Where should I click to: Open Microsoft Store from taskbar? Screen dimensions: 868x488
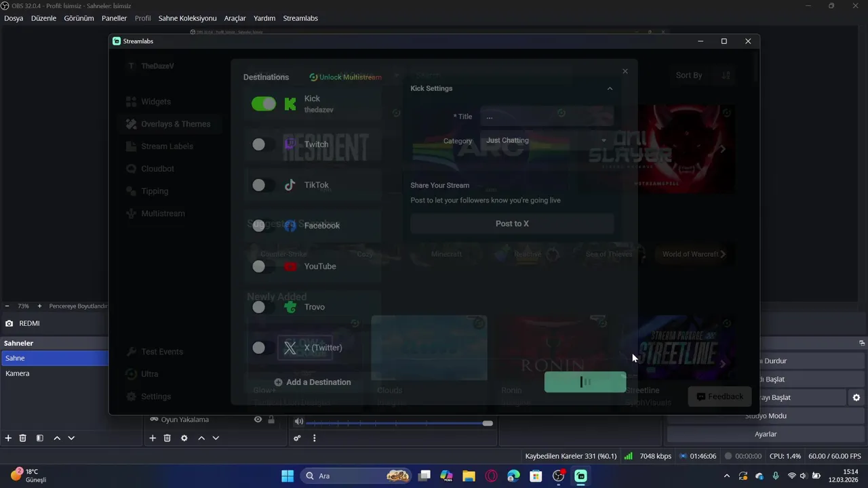pyautogui.click(x=536, y=476)
